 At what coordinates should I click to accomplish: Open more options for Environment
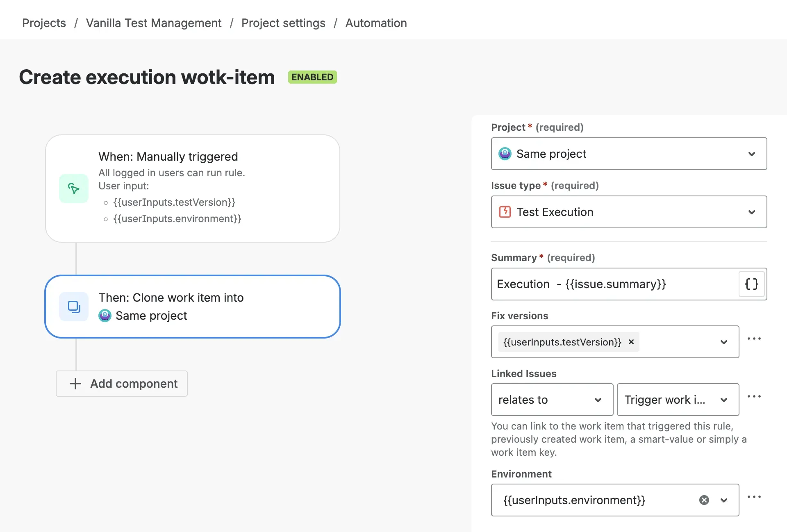tap(754, 497)
